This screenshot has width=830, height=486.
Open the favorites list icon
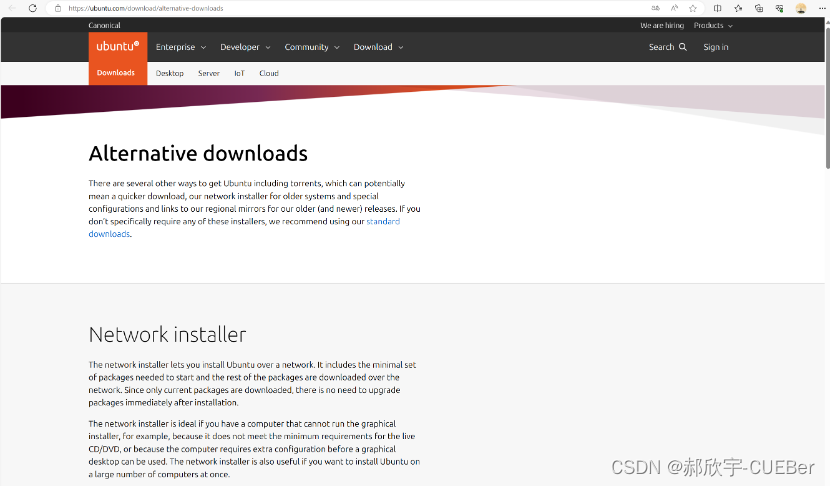click(x=738, y=8)
